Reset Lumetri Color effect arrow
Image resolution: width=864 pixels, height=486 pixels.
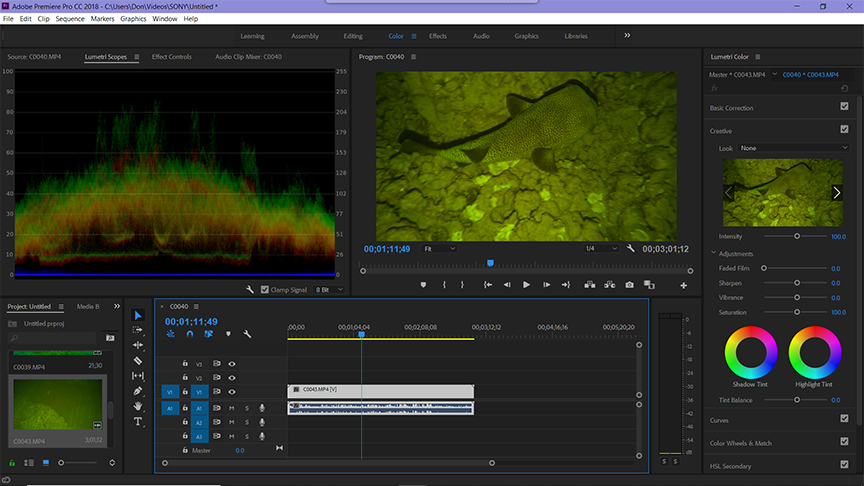[x=844, y=88]
